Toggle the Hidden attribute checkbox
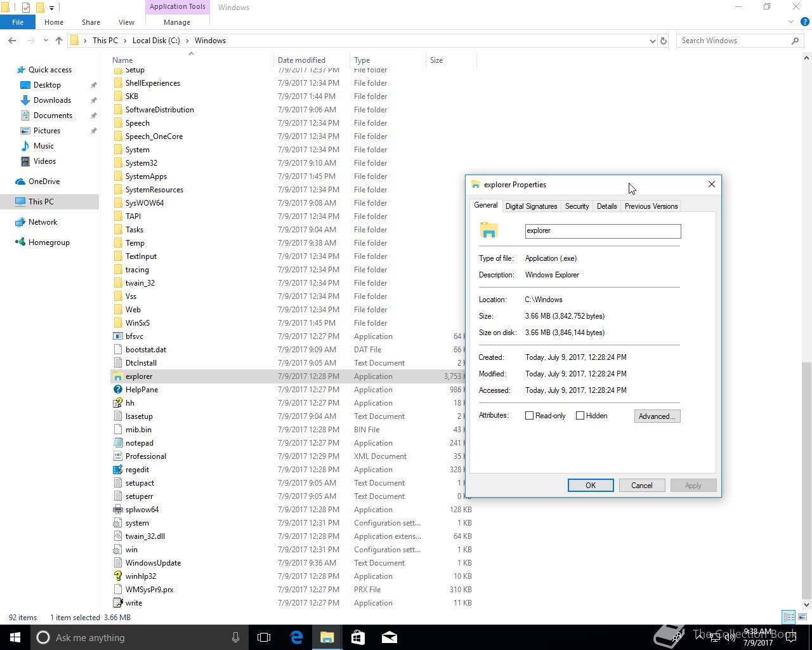812x650 pixels. (580, 416)
